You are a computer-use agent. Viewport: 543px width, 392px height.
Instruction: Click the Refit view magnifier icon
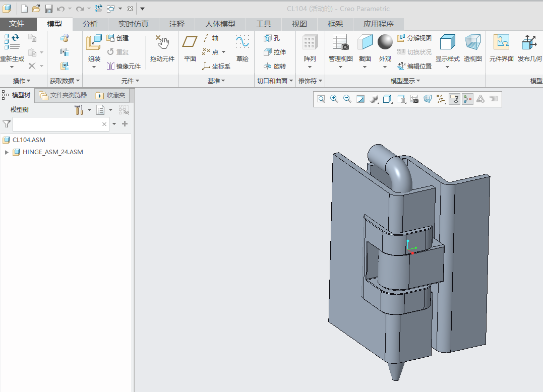pos(321,99)
